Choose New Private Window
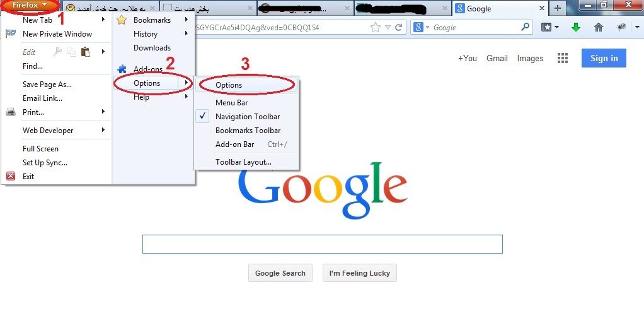The image size is (644, 311). pyautogui.click(x=57, y=34)
